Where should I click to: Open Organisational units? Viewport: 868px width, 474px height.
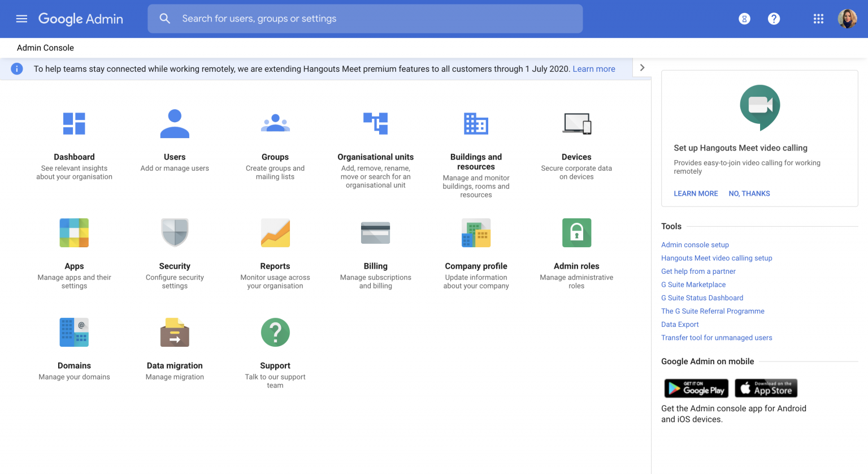click(x=376, y=123)
